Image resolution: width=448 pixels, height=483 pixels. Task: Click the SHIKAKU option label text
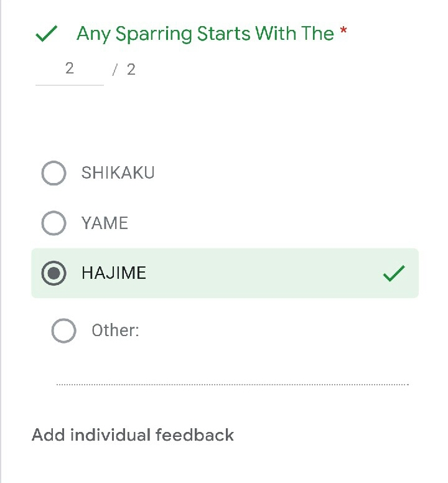(x=118, y=173)
